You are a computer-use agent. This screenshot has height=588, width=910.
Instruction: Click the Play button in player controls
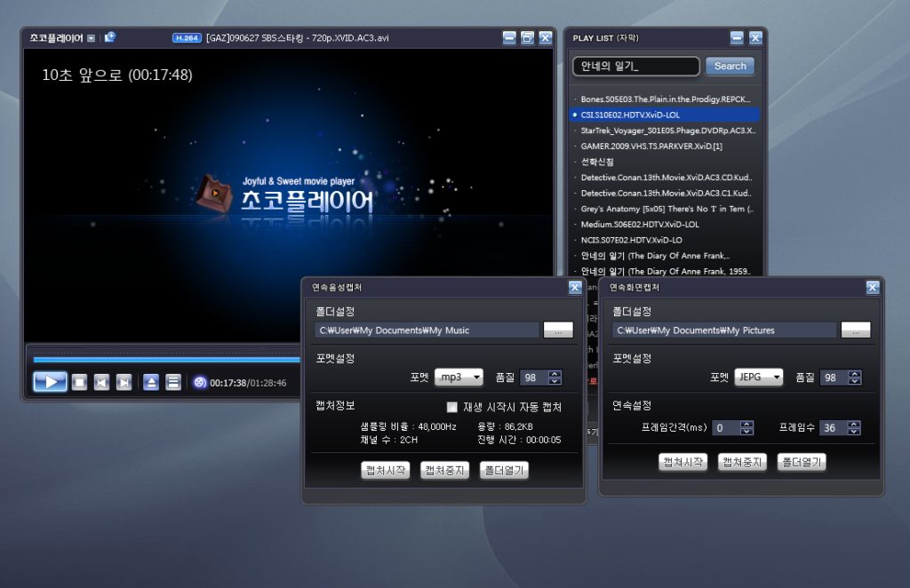point(51,382)
